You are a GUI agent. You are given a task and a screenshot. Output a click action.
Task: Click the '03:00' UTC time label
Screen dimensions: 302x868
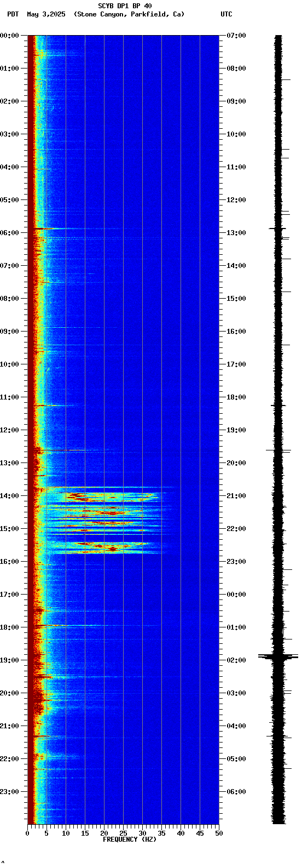click(x=236, y=693)
